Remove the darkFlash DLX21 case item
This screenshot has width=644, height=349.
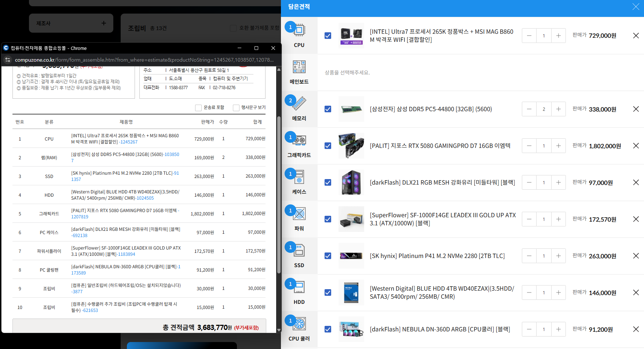point(636,182)
